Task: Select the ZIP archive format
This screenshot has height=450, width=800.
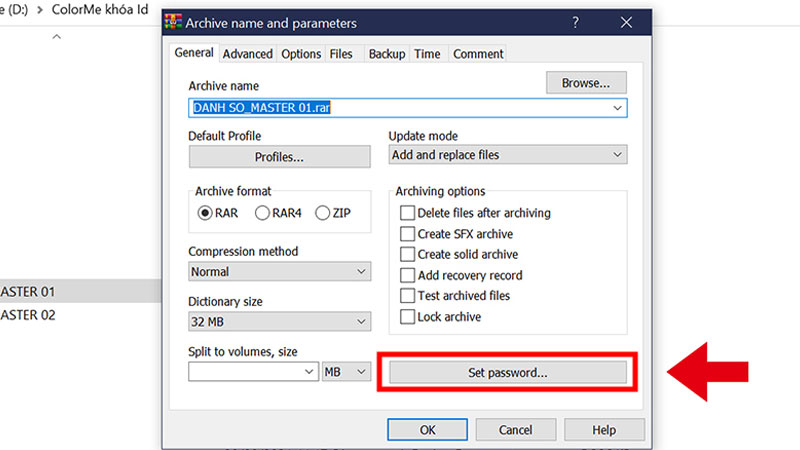Action: (x=323, y=212)
